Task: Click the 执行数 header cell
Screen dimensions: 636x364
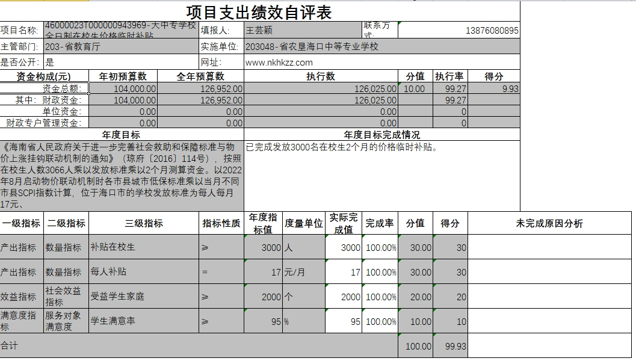Action: [x=321, y=76]
